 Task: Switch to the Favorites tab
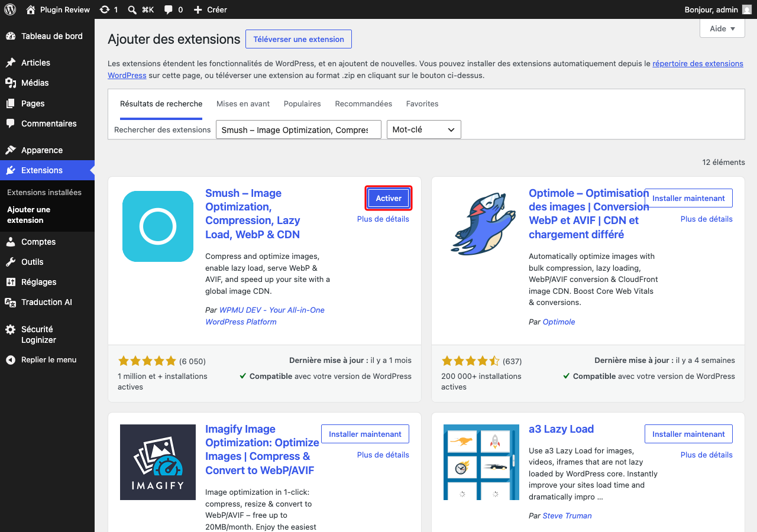click(422, 104)
